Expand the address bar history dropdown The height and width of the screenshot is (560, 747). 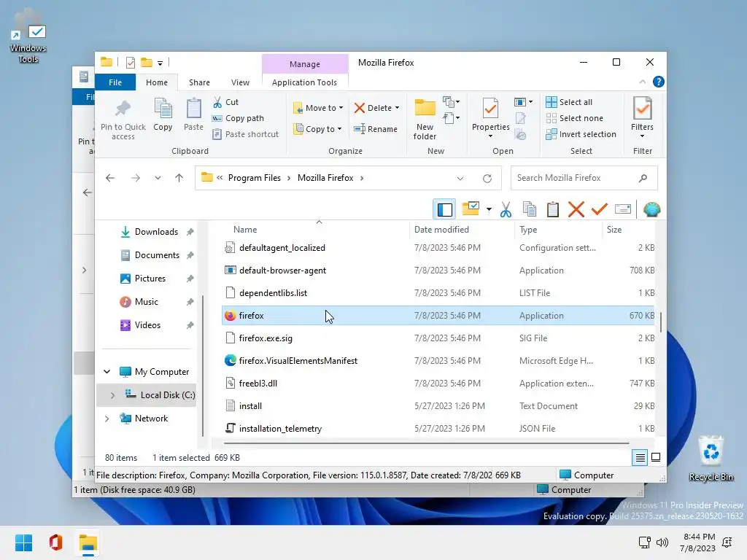(460, 178)
